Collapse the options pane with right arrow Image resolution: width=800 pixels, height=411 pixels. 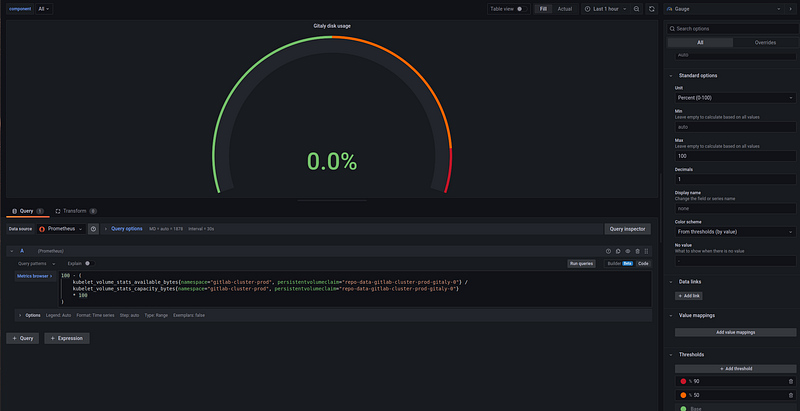pos(790,9)
